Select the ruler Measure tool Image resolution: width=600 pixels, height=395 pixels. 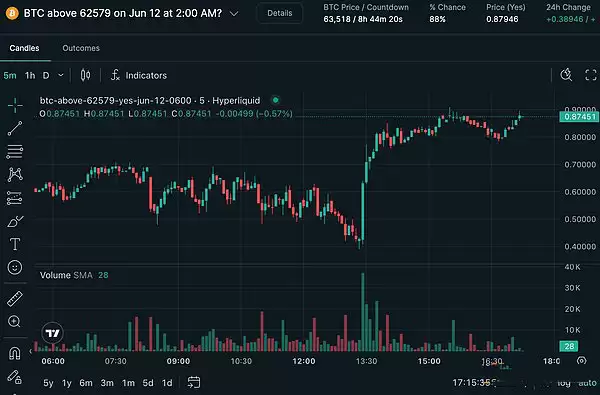pyautogui.click(x=15, y=299)
